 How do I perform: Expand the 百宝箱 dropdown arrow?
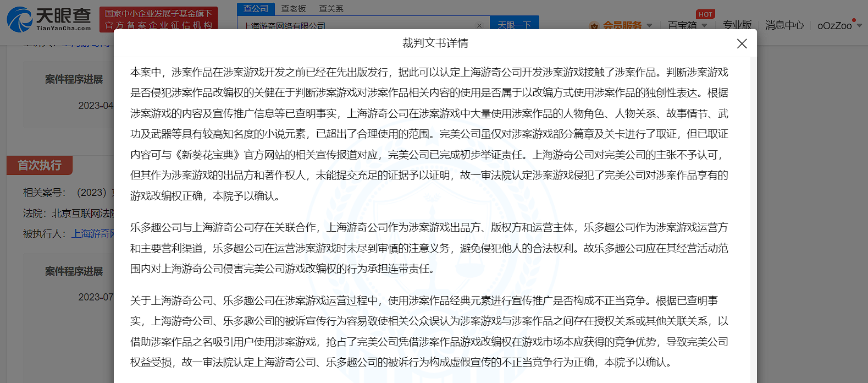(x=704, y=26)
